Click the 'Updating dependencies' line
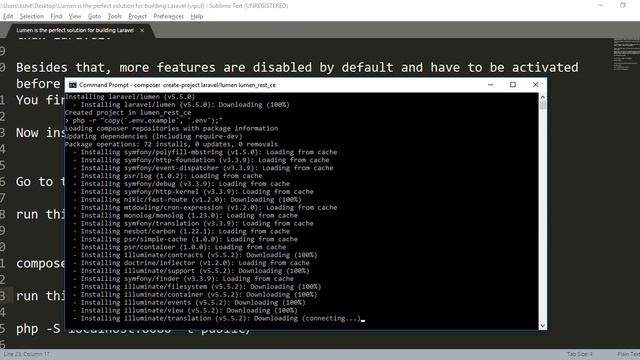The image size is (640, 360). pos(153,136)
